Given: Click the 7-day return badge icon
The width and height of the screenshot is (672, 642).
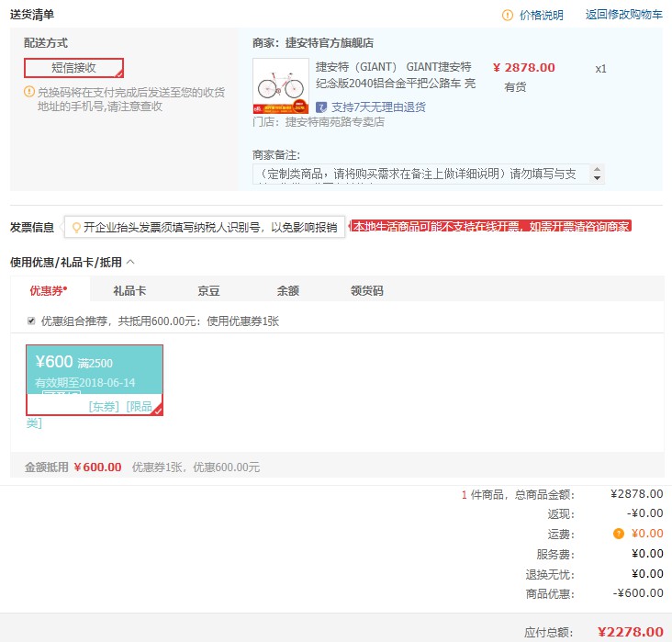Looking at the screenshot, I should (321, 107).
